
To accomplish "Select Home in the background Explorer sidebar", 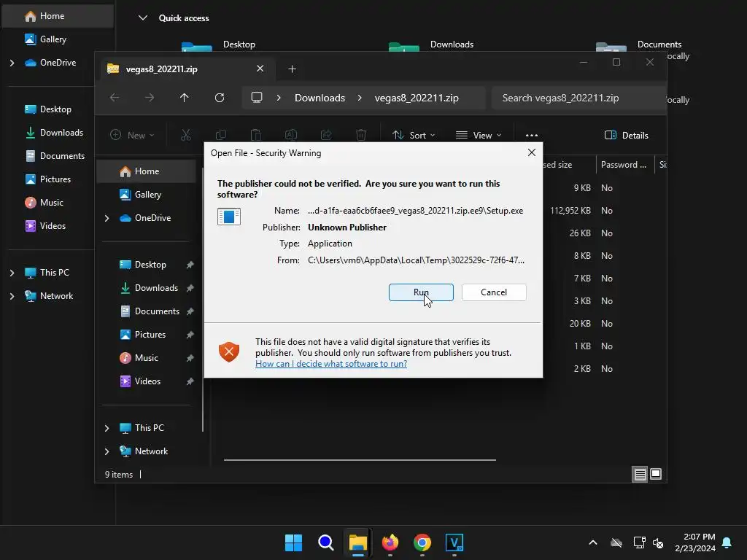I will (x=57, y=16).
